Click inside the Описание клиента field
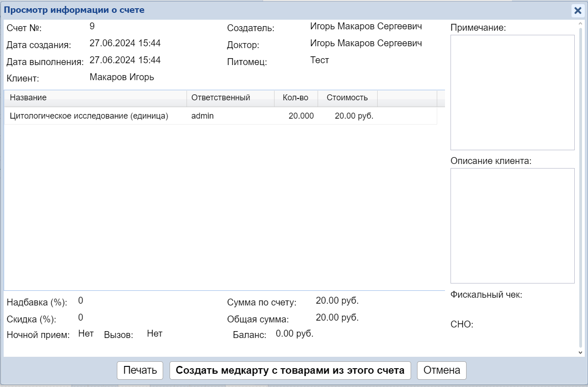Image resolution: width=588 pixels, height=387 pixels. click(512, 225)
